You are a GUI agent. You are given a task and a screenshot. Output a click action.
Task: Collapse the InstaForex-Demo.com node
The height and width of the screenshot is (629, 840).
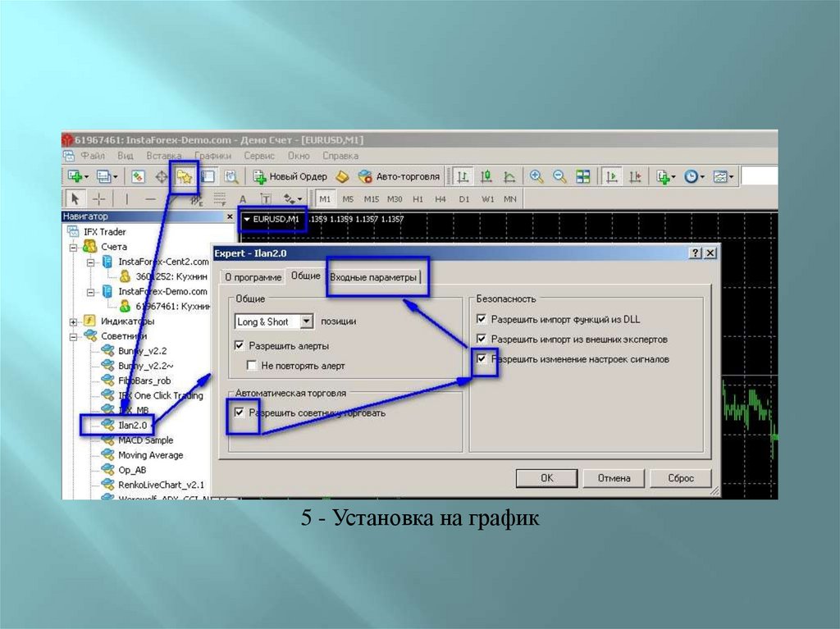click(x=90, y=292)
